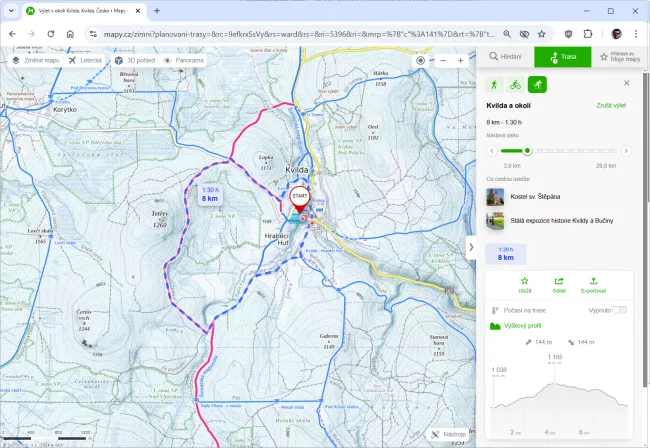Collapse the side panel with arrow
Screen dimensions: 650x448
click(471, 247)
